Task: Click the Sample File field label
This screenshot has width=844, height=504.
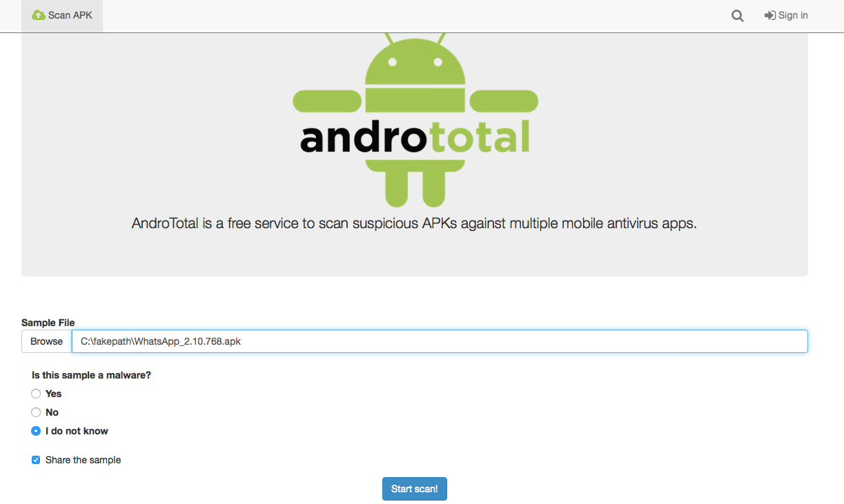Action: [48, 323]
